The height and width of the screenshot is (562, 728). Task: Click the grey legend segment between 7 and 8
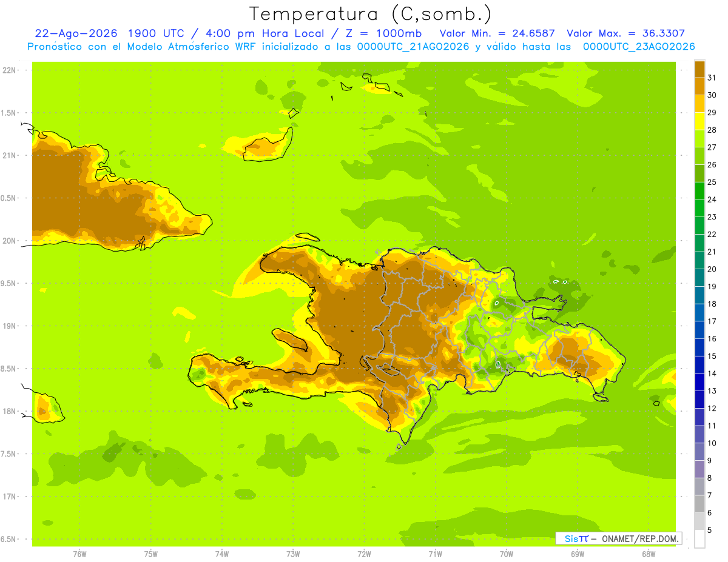699,486
